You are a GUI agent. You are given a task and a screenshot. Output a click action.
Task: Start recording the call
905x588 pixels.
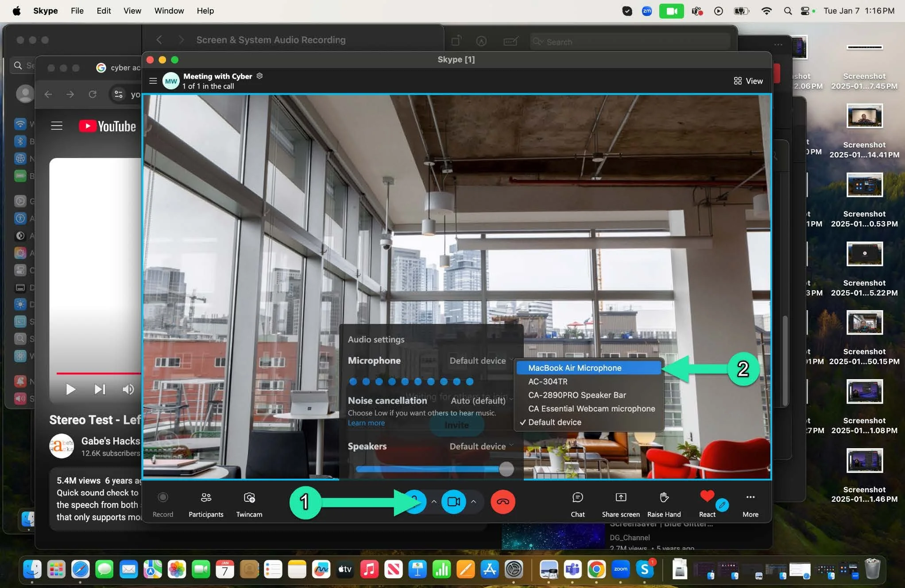click(x=163, y=502)
